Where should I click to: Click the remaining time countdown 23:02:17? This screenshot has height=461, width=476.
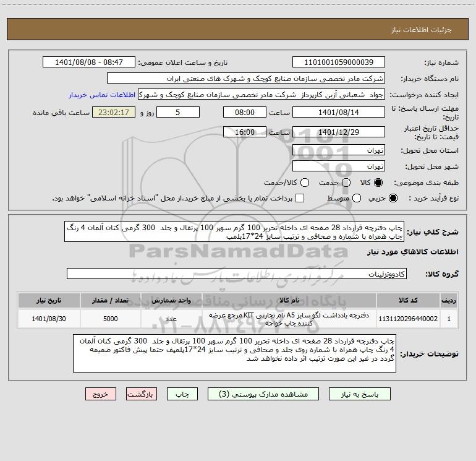[x=114, y=112]
